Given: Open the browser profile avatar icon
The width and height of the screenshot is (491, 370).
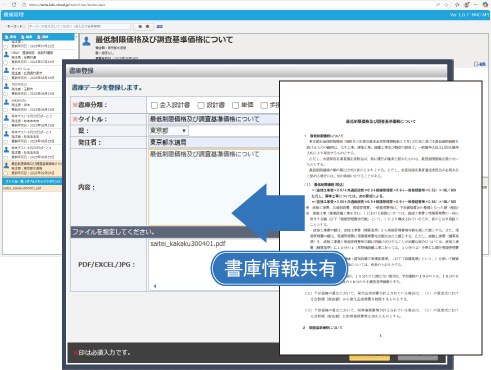Looking at the screenshot, I should [x=467, y=5].
